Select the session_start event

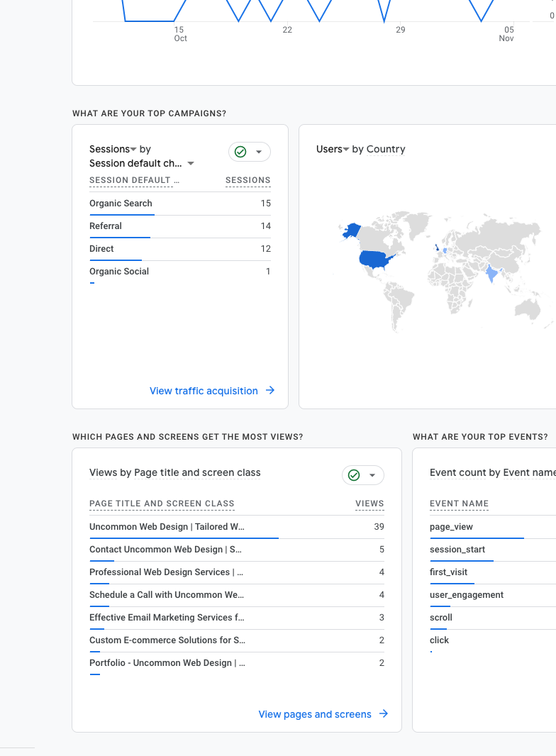[x=457, y=550]
